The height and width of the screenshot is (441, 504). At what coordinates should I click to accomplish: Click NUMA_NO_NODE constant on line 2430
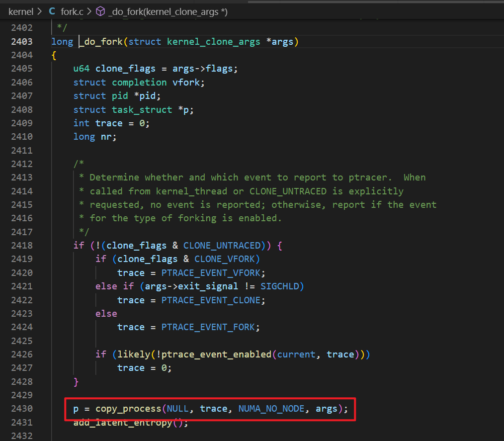click(x=271, y=409)
